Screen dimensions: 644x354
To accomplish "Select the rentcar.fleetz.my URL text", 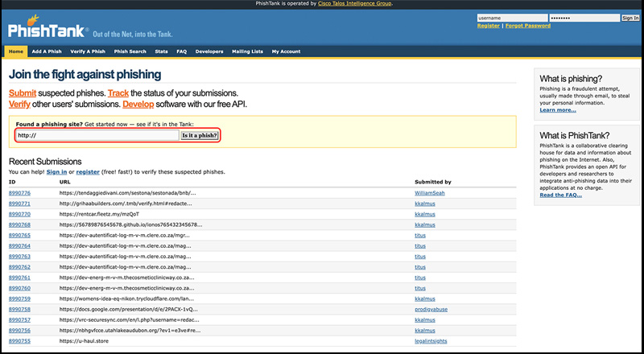I will coord(99,214).
